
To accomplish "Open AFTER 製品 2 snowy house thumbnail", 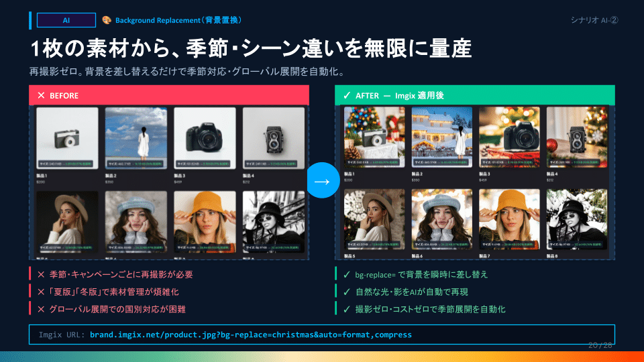I will pos(442,137).
